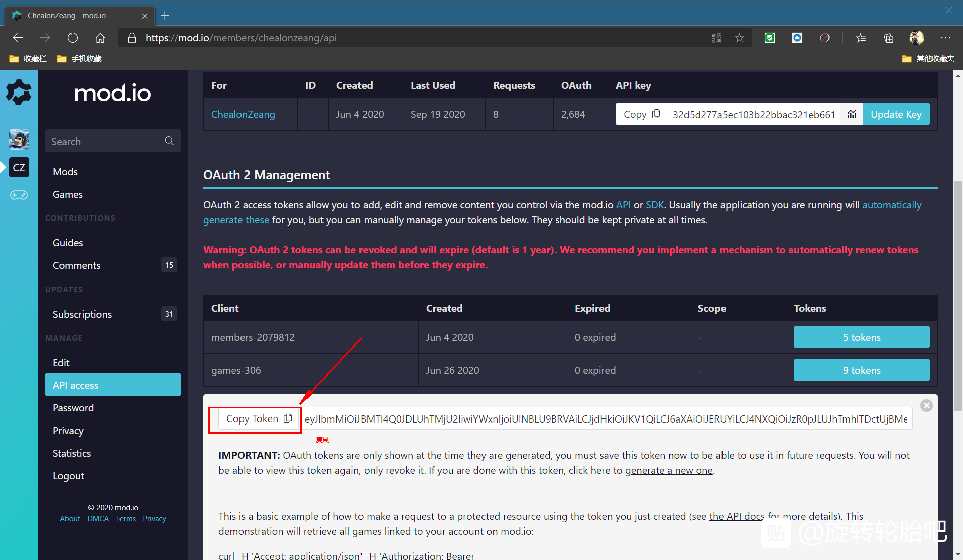The height and width of the screenshot is (560, 963).
Task: Click the mod.io gear logo icon
Action: point(19,92)
